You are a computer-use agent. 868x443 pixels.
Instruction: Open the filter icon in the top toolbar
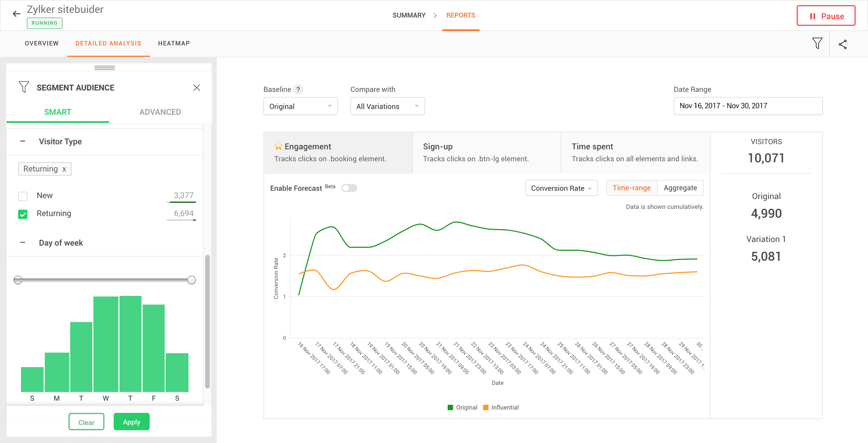click(817, 43)
